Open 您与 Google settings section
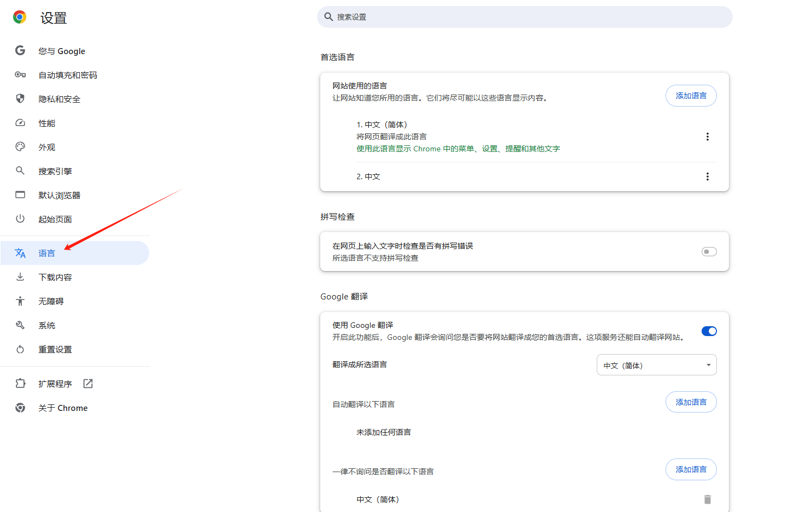812x512 pixels. click(75, 51)
